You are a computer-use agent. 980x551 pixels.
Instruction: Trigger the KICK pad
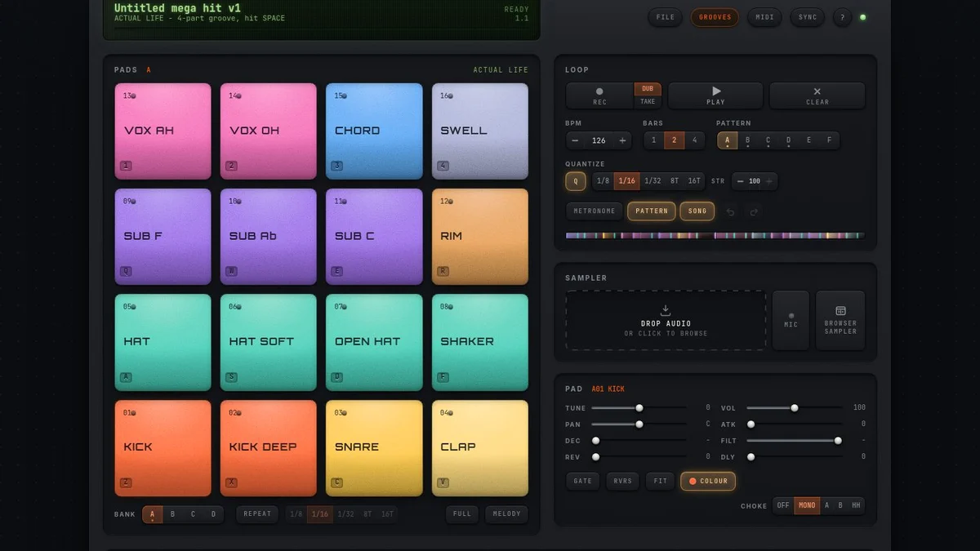163,447
